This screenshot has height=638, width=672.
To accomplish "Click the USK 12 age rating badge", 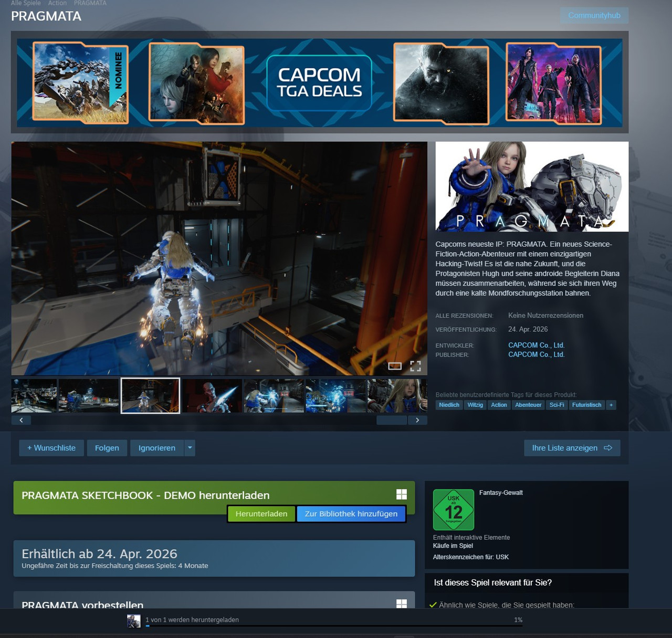I will (454, 510).
